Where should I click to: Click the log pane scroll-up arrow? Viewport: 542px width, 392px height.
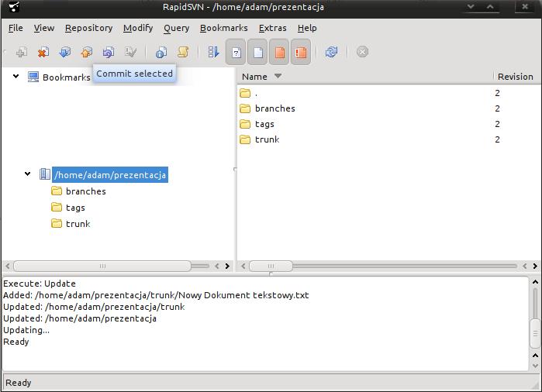coord(535,282)
